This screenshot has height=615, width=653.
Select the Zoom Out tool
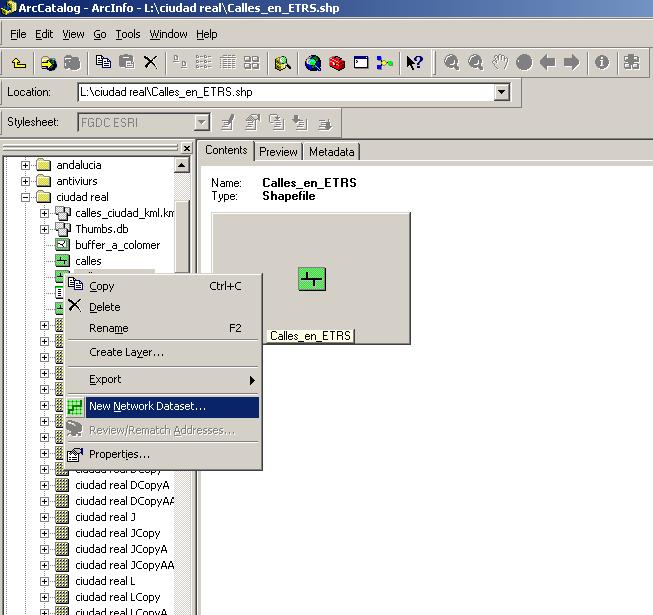point(476,62)
